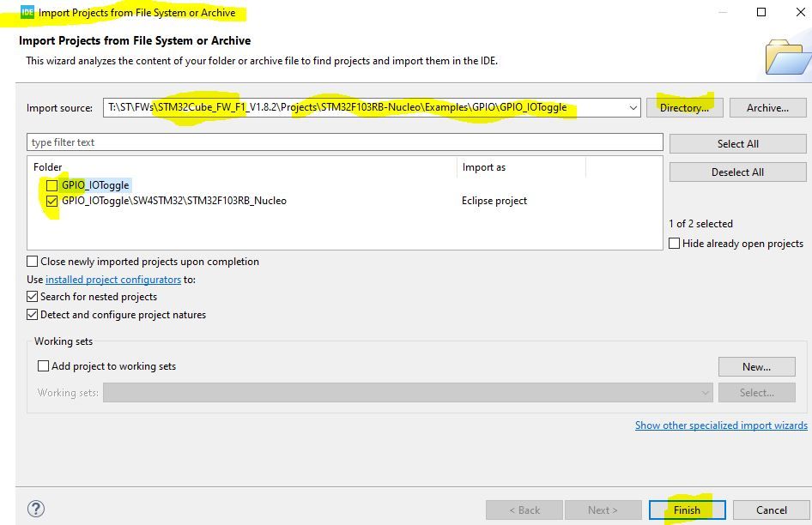Click the Archive... button
The image size is (812, 525).
click(768, 108)
